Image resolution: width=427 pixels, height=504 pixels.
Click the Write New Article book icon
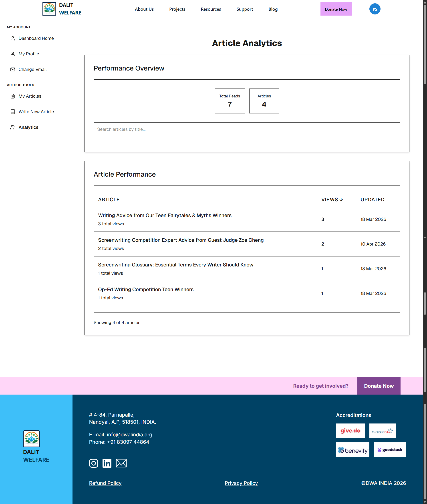click(x=13, y=112)
